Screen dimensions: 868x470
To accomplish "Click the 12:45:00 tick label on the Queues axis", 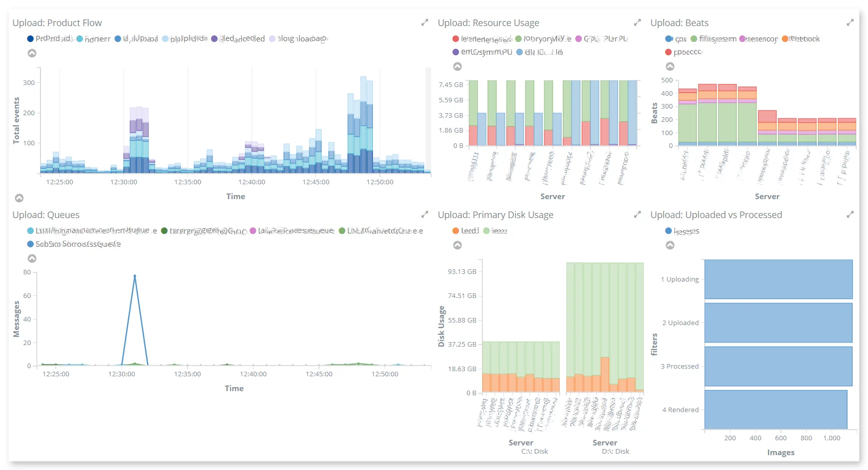I will pyautogui.click(x=319, y=374).
